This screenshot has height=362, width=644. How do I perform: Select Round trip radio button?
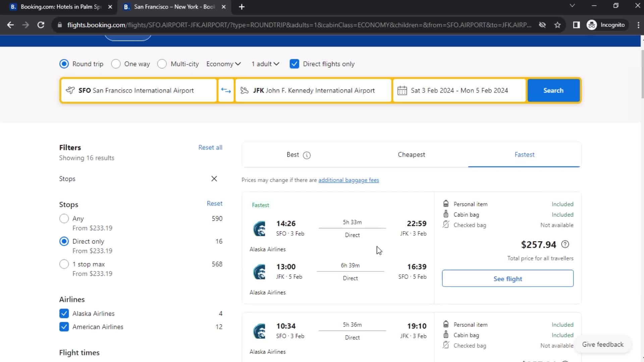click(64, 64)
